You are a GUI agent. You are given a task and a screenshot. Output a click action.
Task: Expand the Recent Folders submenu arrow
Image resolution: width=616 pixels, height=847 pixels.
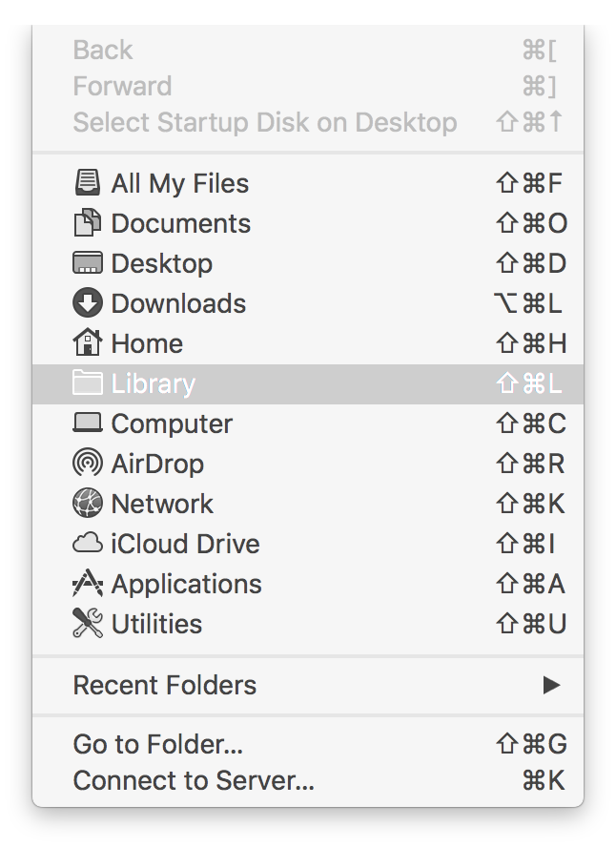(551, 685)
